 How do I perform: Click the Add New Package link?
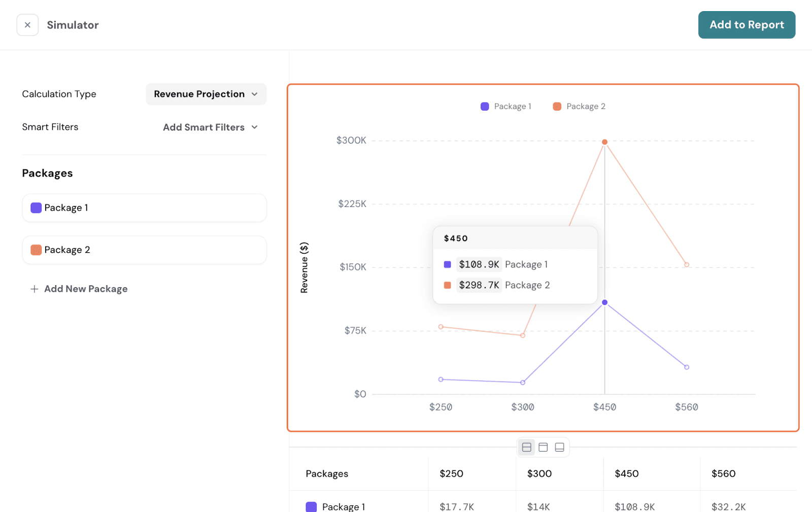[86, 289]
